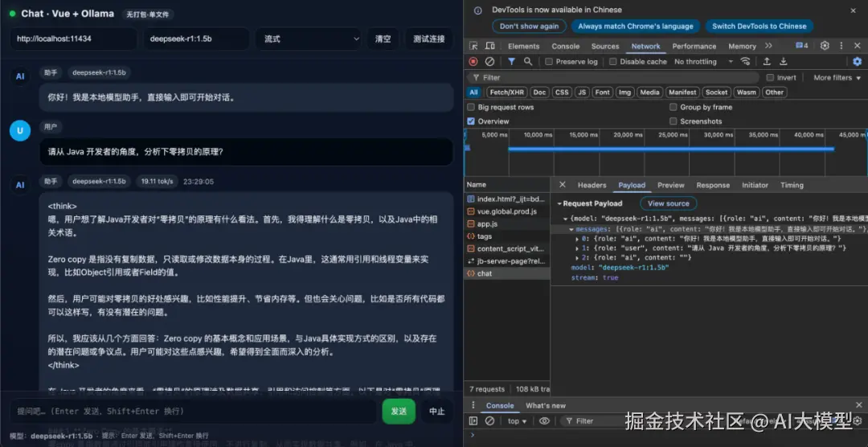Clear console with the block icon

pyautogui.click(x=490, y=421)
